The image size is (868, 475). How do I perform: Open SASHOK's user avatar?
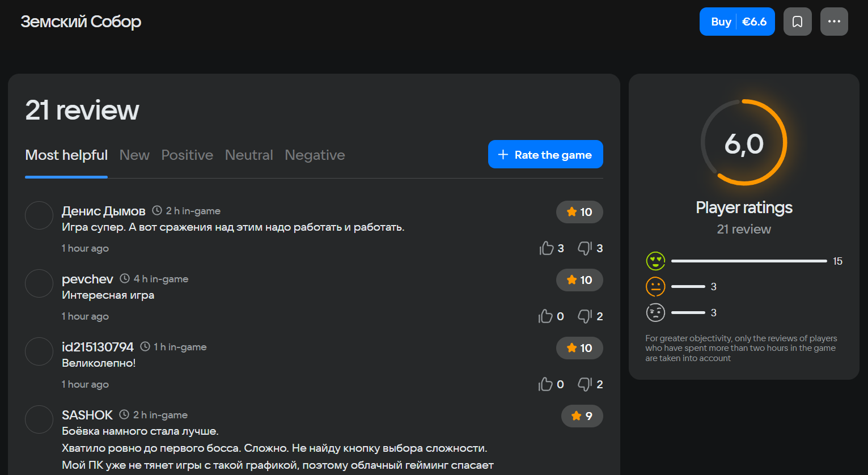pos(39,419)
